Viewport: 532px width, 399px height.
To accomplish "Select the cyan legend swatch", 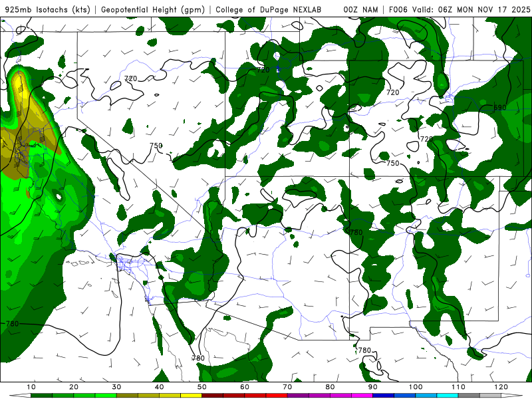I will pyautogui.click(x=448, y=396).
